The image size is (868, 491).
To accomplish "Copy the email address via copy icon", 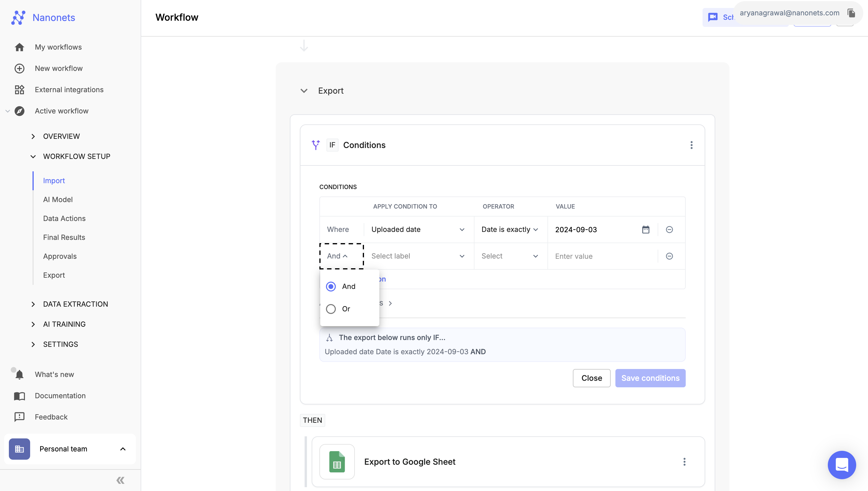I will 851,13.
